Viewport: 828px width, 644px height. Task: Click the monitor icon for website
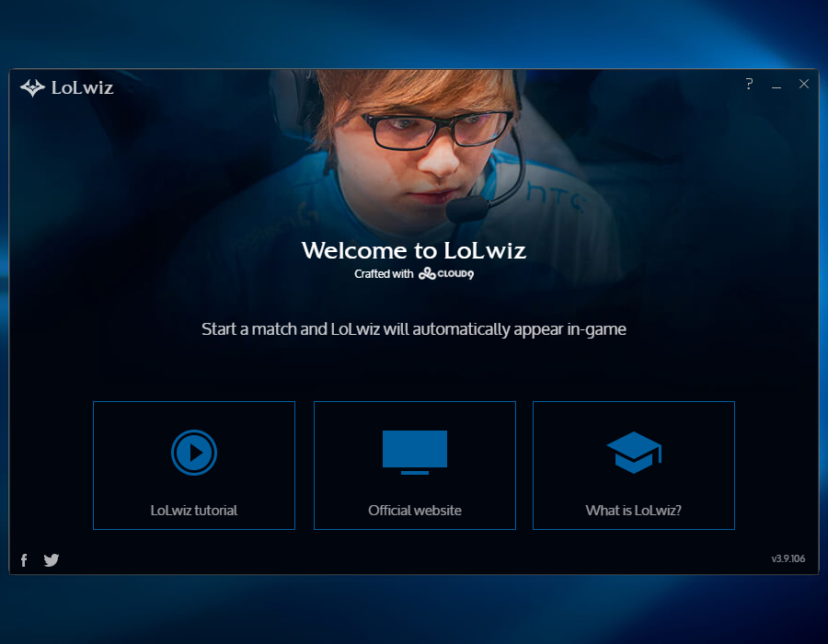[415, 453]
